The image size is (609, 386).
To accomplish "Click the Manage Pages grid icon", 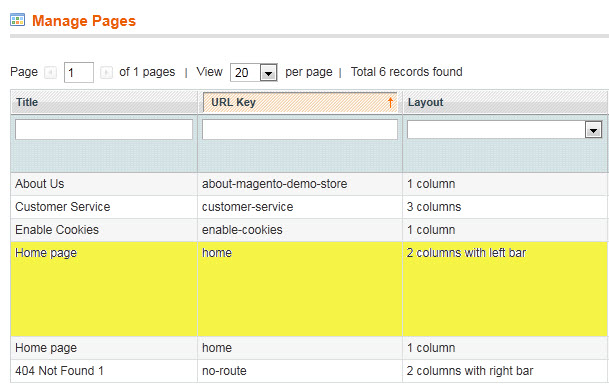I will [x=17, y=20].
